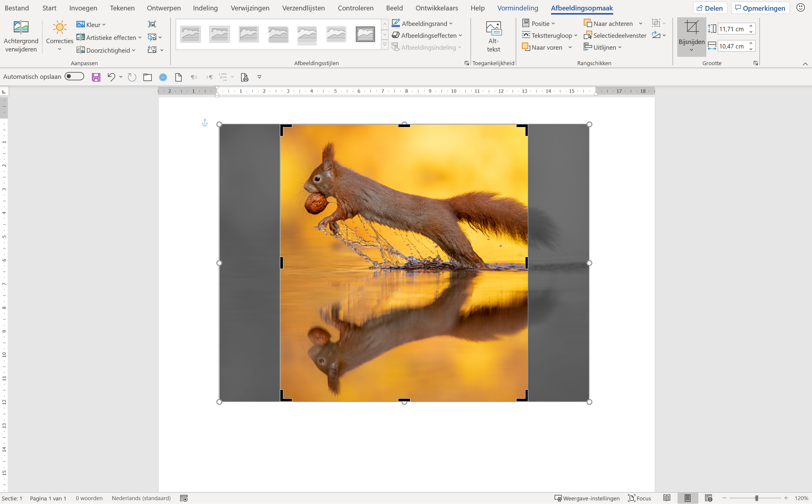
Task: Expand the Kleur dropdown
Action: pos(91,25)
